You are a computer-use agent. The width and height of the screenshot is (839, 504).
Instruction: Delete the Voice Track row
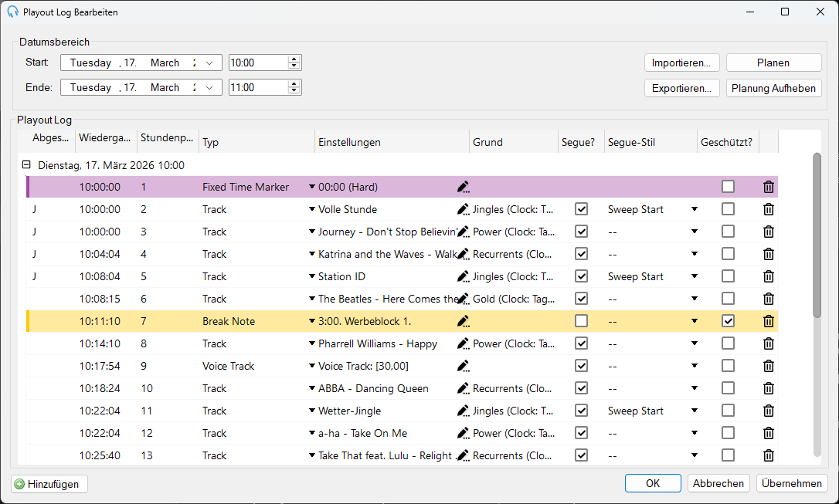[x=769, y=366]
